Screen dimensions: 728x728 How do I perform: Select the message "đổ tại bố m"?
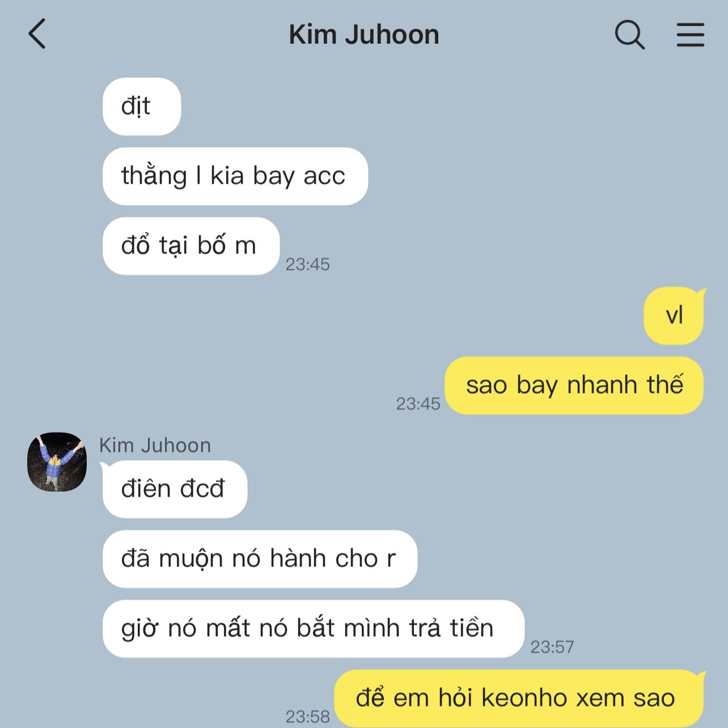[x=191, y=246]
